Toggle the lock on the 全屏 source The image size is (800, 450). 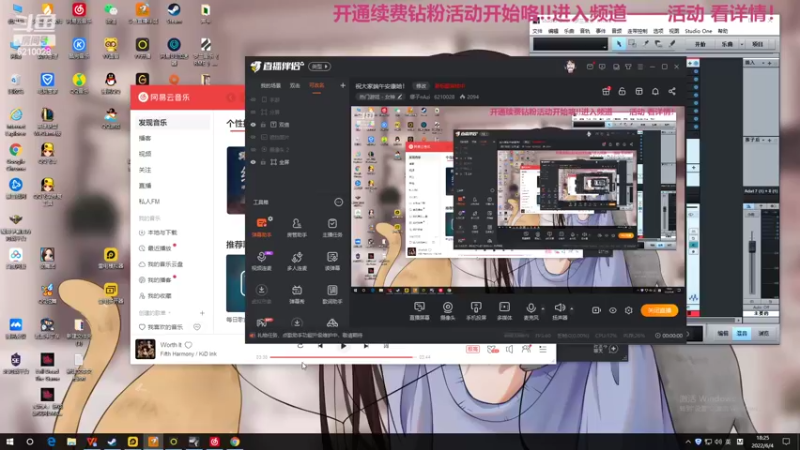coord(263,162)
